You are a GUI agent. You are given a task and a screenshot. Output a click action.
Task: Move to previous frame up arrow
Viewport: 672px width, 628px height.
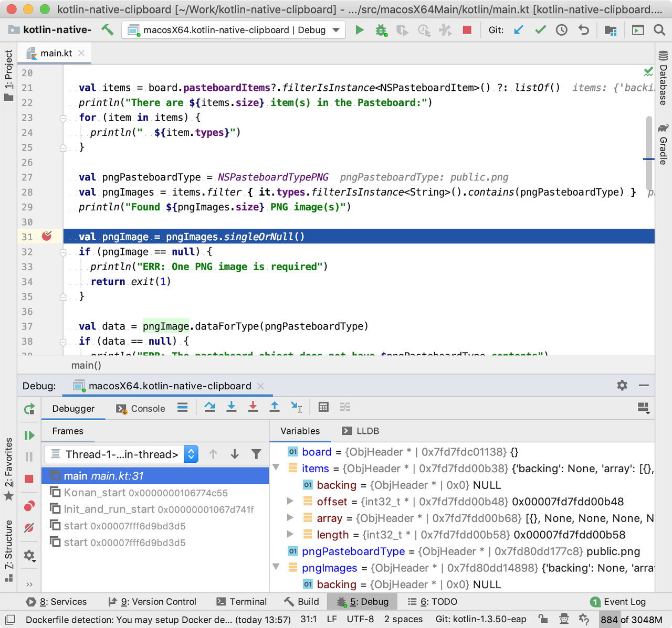(x=213, y=454)
